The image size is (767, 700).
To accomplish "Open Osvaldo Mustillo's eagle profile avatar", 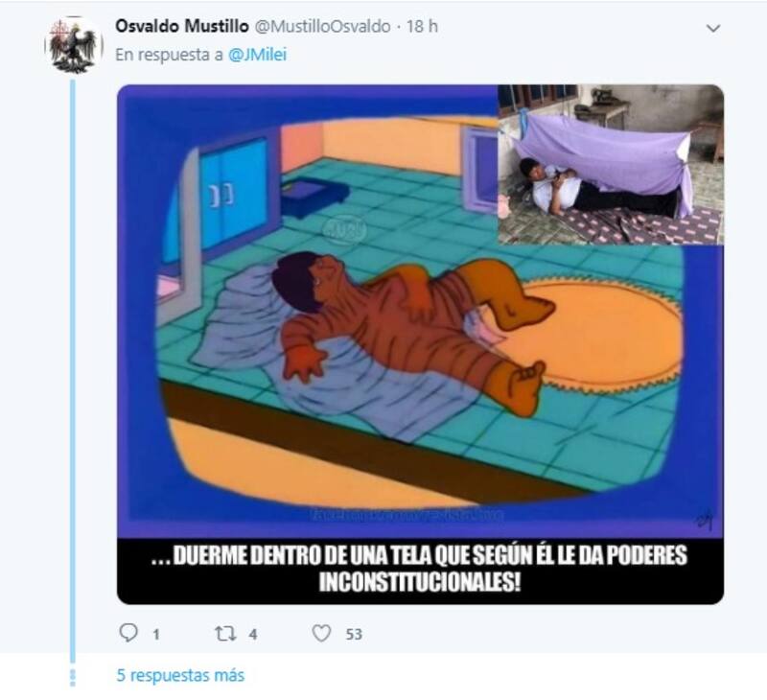I will click(74, 46).
